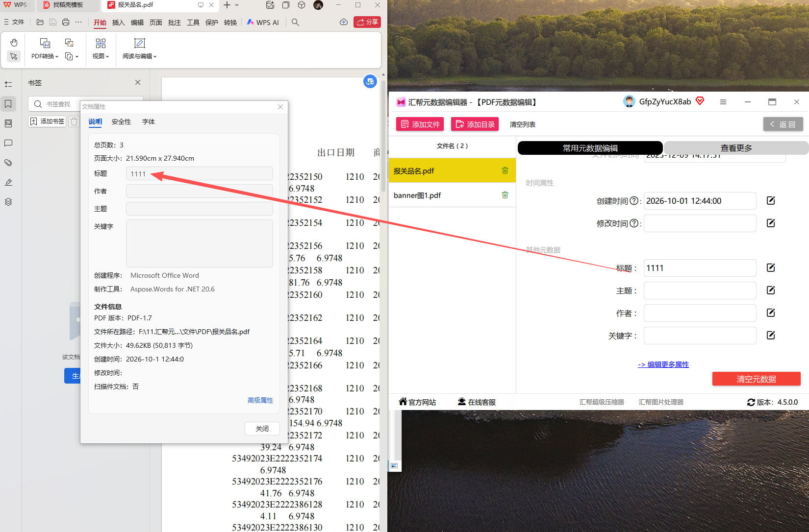Screen dimensions: 809x532
Task: Click the floating blue icon above the PDF page
Action: click(370, 81)
